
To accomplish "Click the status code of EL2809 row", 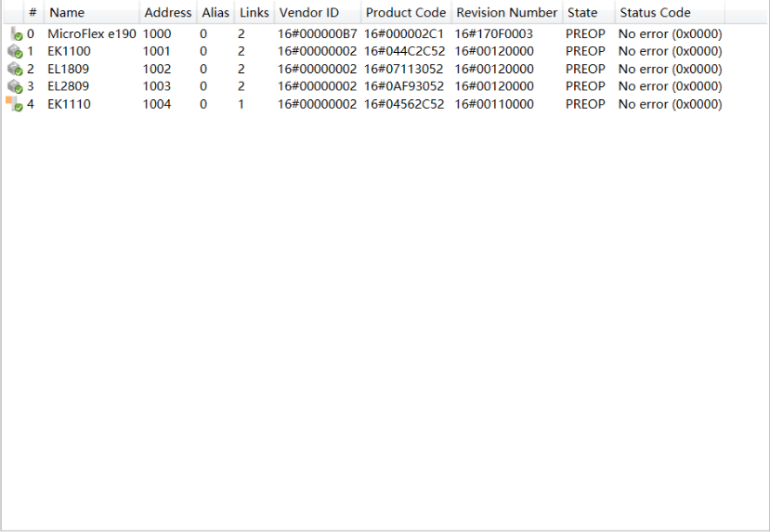I will pyautogui.click(x=671, y=86).
